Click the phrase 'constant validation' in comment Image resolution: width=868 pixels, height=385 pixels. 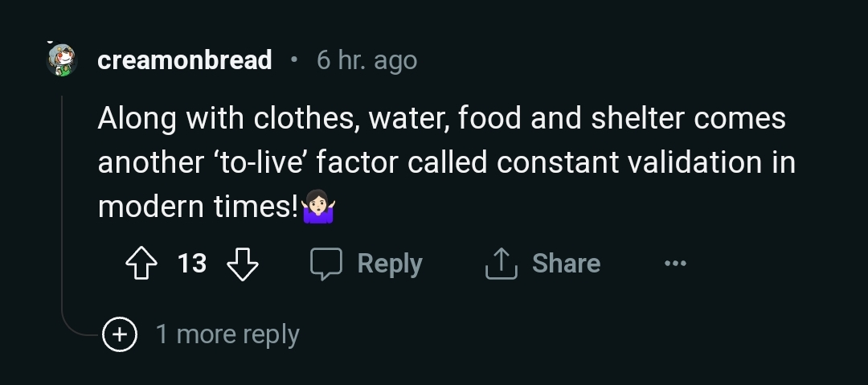coord(613,163)
